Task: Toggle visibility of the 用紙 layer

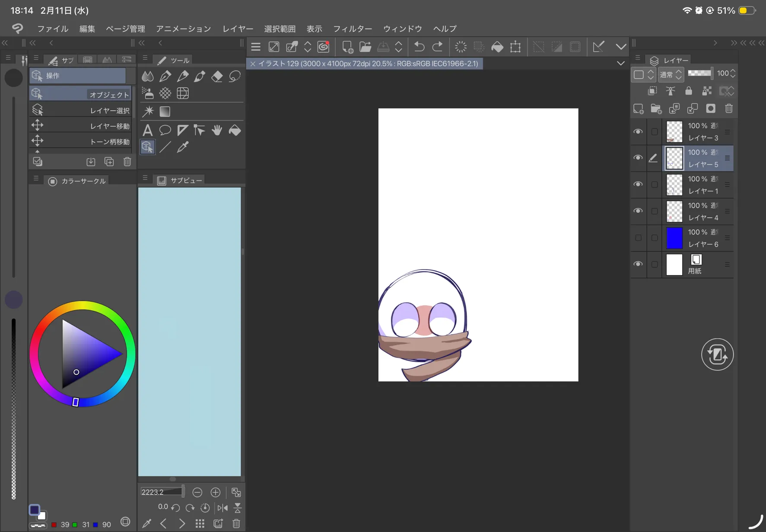Action: click(x=638, y=264)
